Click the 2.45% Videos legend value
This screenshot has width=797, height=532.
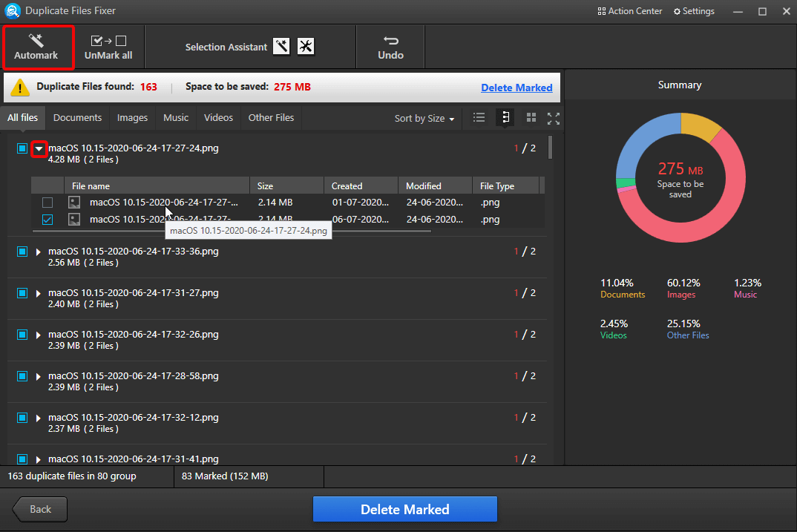614,324
